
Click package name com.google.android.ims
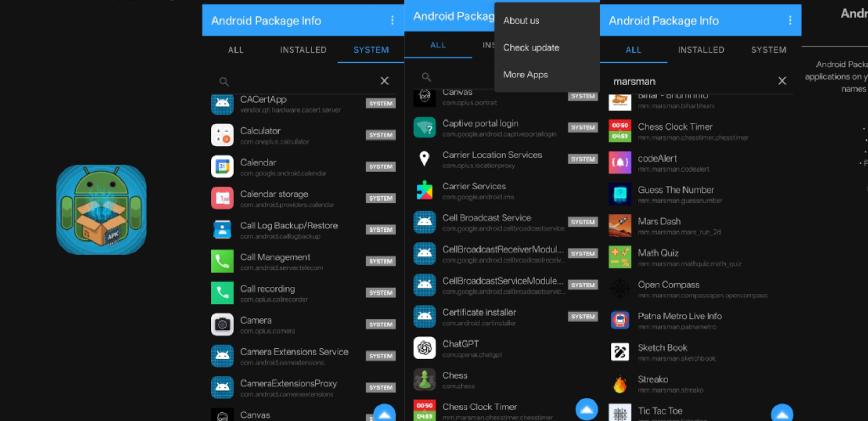pyautogui.click(x=478, y=197)
